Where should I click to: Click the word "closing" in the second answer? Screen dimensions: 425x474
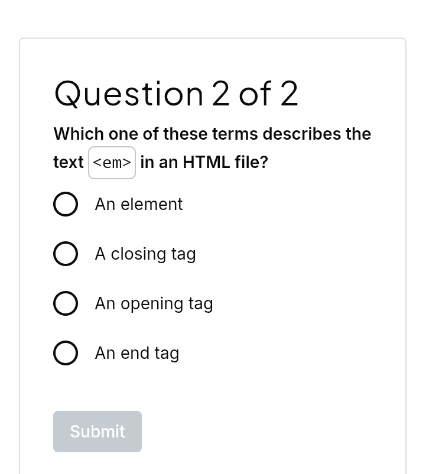tap(138, 254)
